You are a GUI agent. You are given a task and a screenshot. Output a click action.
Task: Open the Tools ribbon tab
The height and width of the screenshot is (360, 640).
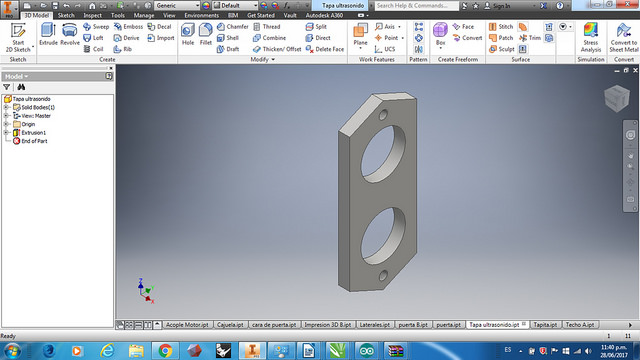coord(118,15)
